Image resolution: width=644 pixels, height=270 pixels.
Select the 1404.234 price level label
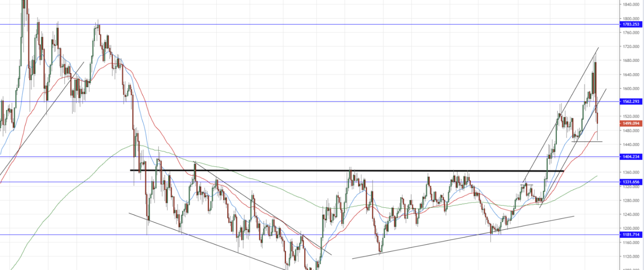(632, 157)
